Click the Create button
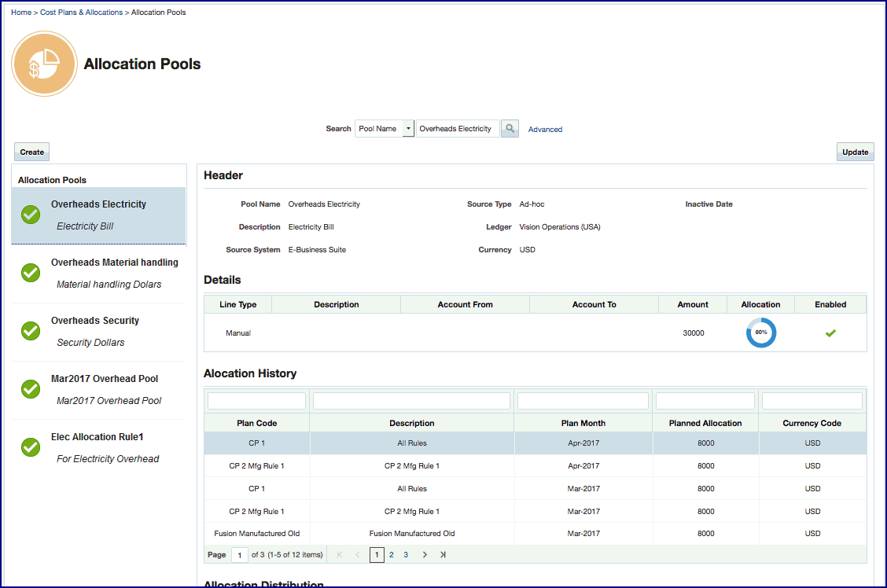 (31, 152)
